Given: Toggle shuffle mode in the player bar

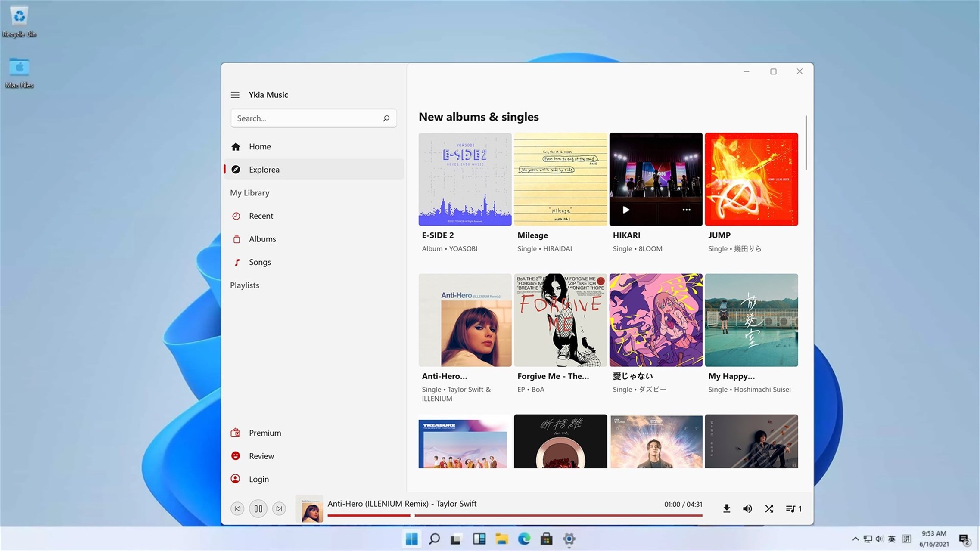Looking at the screenshot, I should [769, 508].
